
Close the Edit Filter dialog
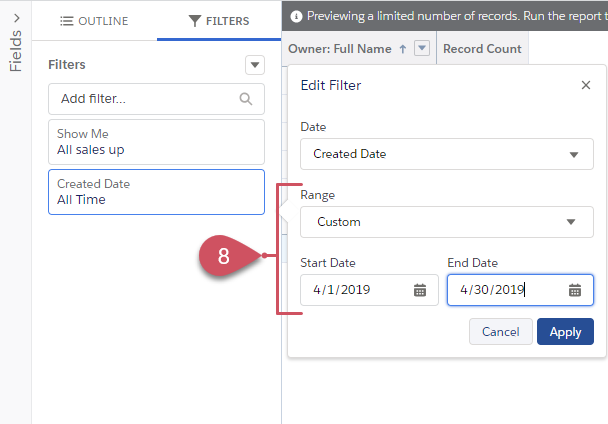(586, 85)
